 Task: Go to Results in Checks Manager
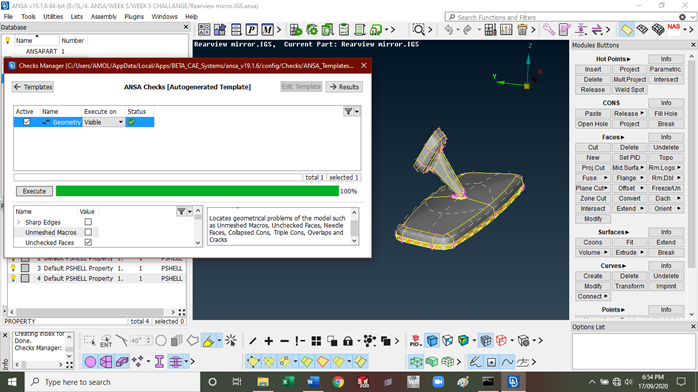click(x=344, y=87)
